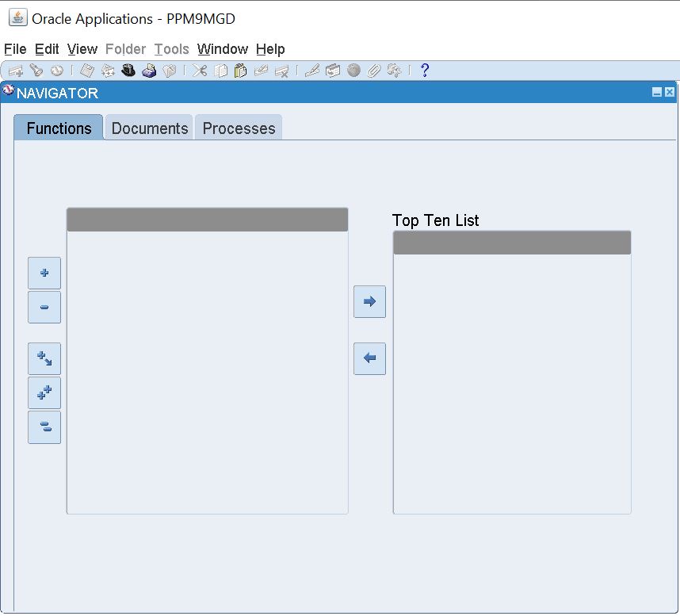Click the Paste clipboard icon

[240, 71]
